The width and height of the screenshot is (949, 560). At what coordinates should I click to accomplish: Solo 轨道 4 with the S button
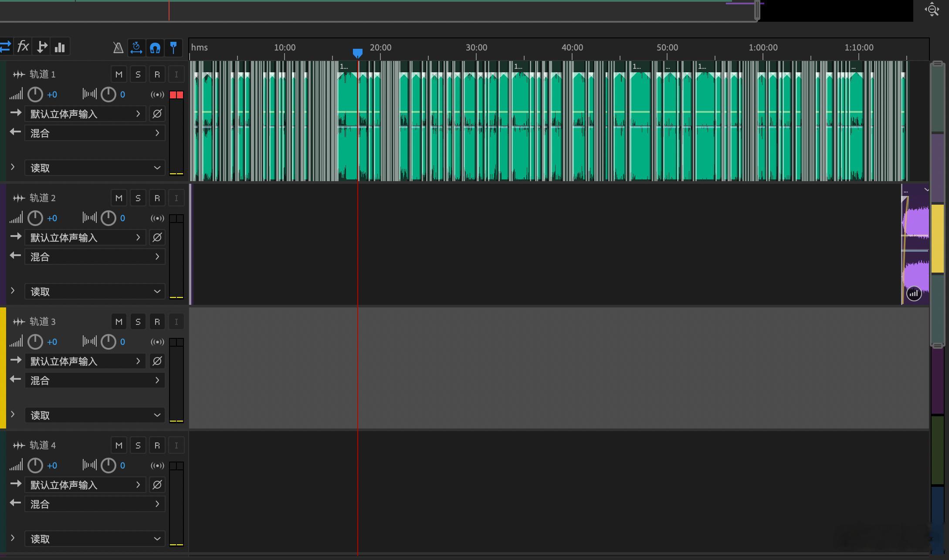138,445
